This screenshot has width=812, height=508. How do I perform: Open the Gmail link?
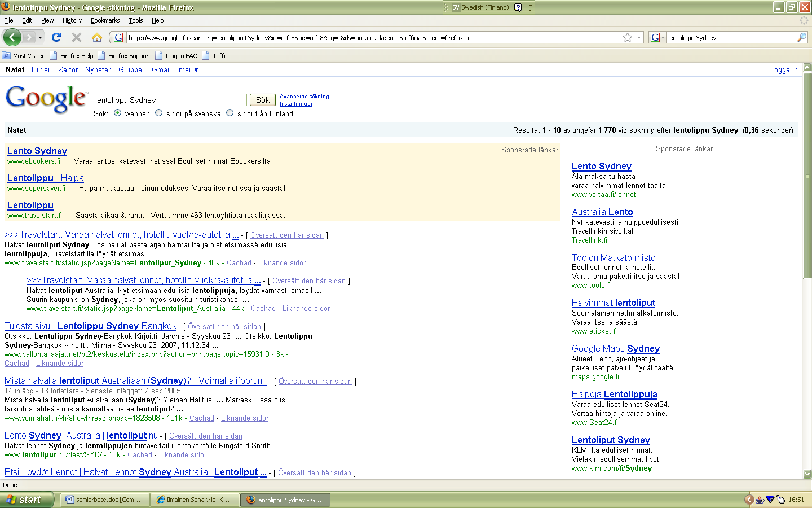pos(161,70)
